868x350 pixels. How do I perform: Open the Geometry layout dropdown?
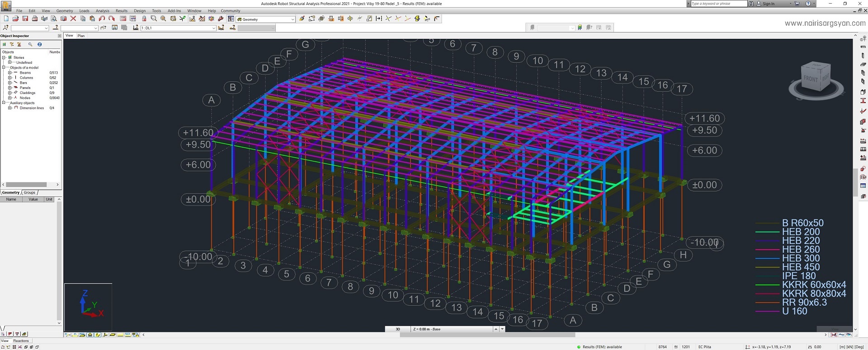[292, 19]
